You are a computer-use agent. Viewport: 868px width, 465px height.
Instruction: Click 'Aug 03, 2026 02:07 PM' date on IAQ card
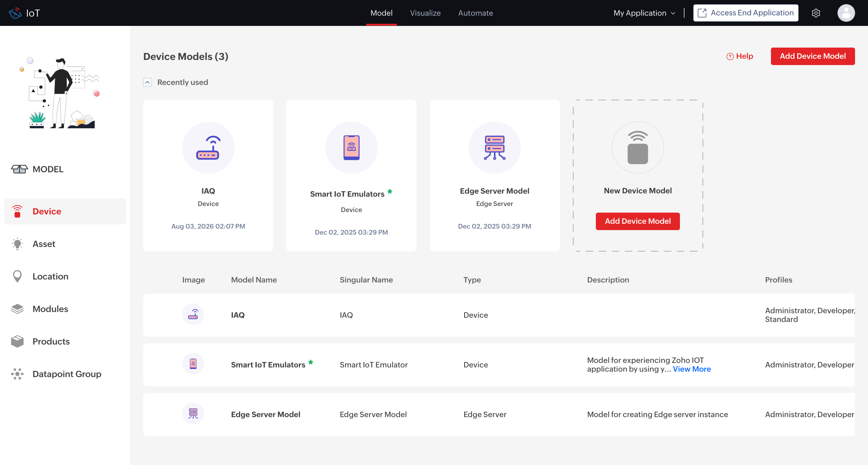208,226
